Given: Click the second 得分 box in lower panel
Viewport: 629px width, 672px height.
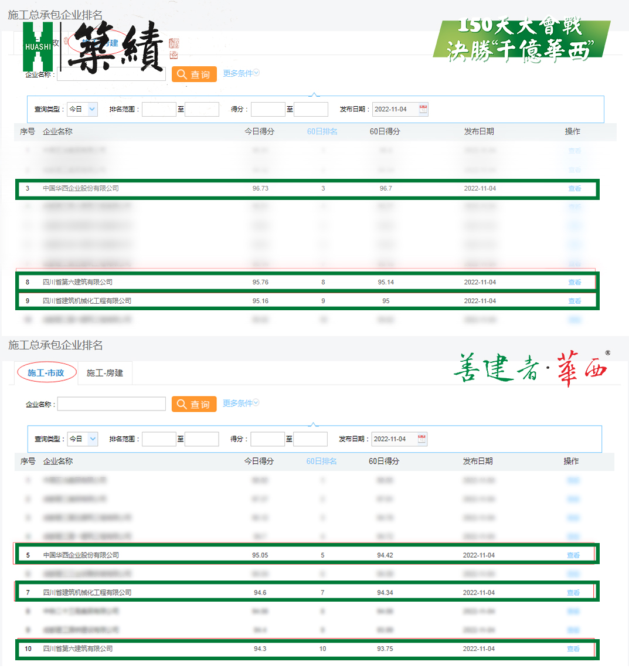Looking at the screenshot, I should [310, 439].
